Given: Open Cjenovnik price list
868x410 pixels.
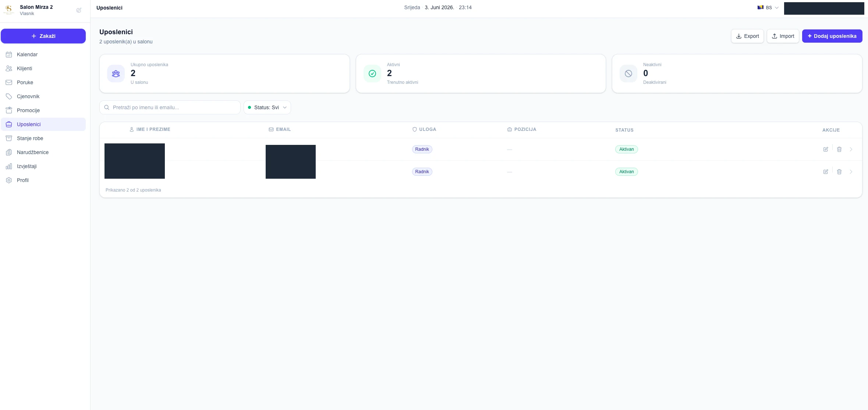Looking at the screenshot, I should point(43,96).
